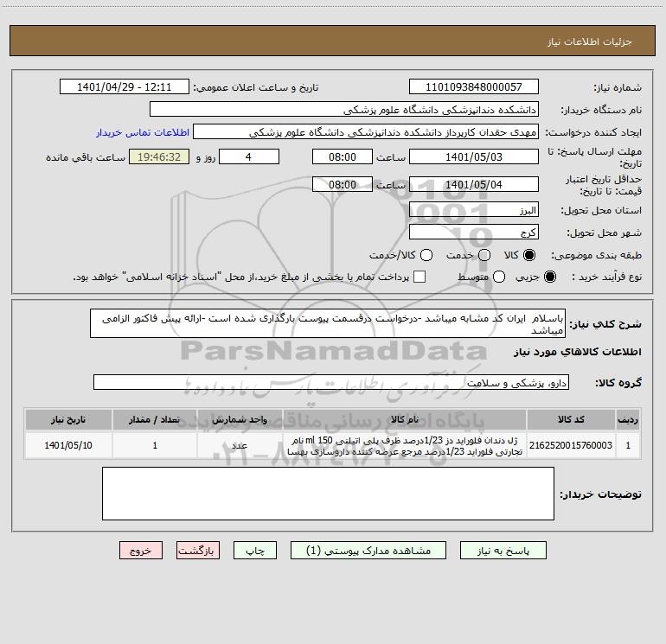Click the بازگشت back button
This screenshot has width=666, height=644.
[x=198, y=551]
